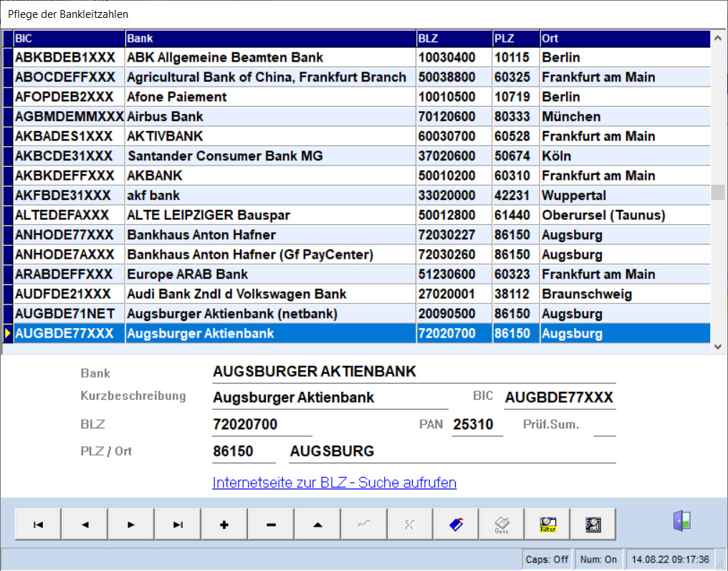Click the last toolbar button right of Filter
Viewport: 728px width, 571px height.
click(x=593, y=524)
